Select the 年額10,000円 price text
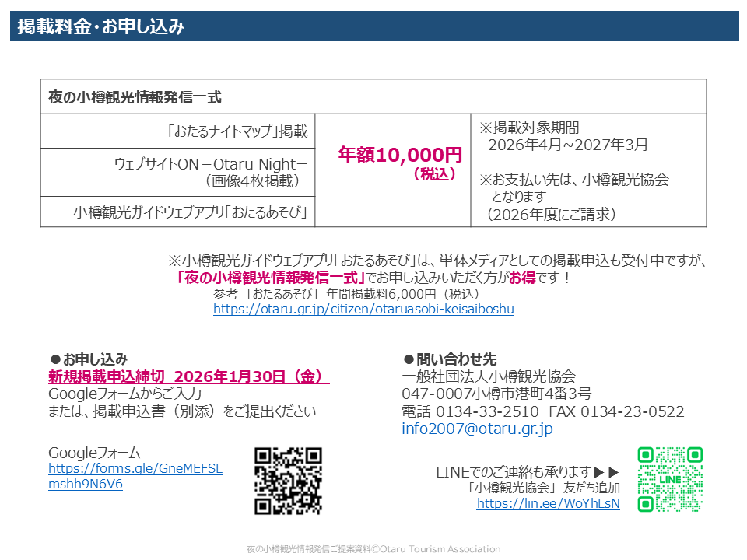 pyautogui.click(x=400, y=156)
